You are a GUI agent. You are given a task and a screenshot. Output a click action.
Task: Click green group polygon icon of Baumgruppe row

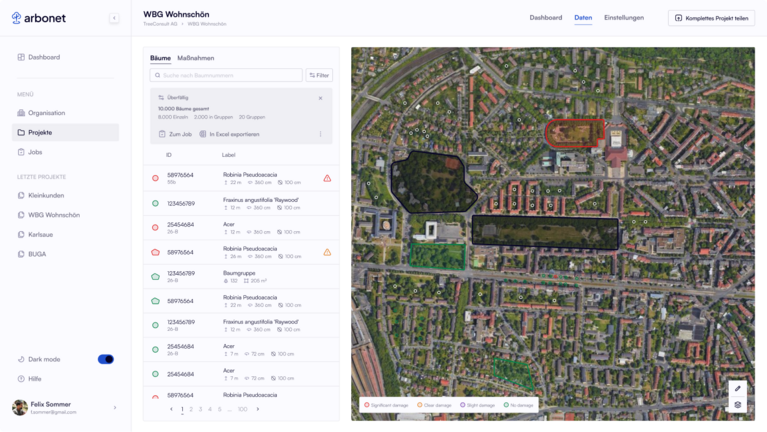[155, 276]
